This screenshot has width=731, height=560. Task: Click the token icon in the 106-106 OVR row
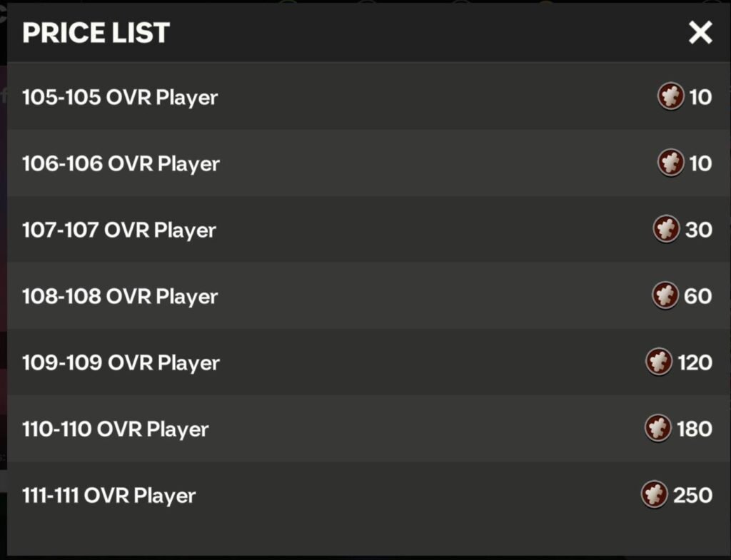(670, 163)
